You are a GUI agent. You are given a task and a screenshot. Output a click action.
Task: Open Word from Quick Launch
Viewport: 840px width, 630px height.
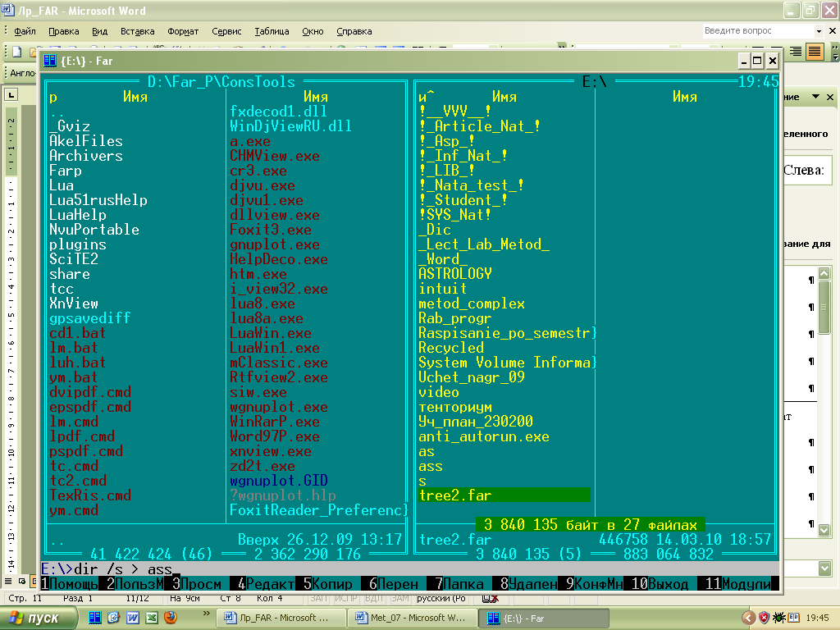click(x=133, y=618)
